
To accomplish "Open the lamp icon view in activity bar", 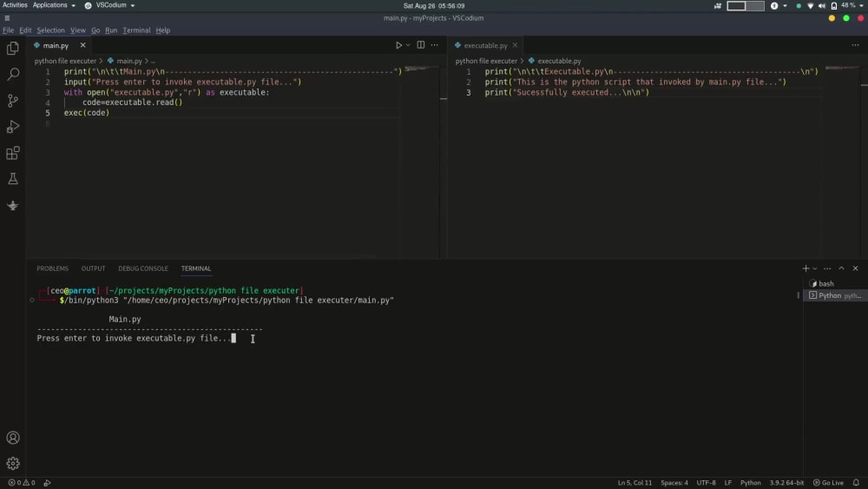I will pyautogui.click(x=13, y=206).
